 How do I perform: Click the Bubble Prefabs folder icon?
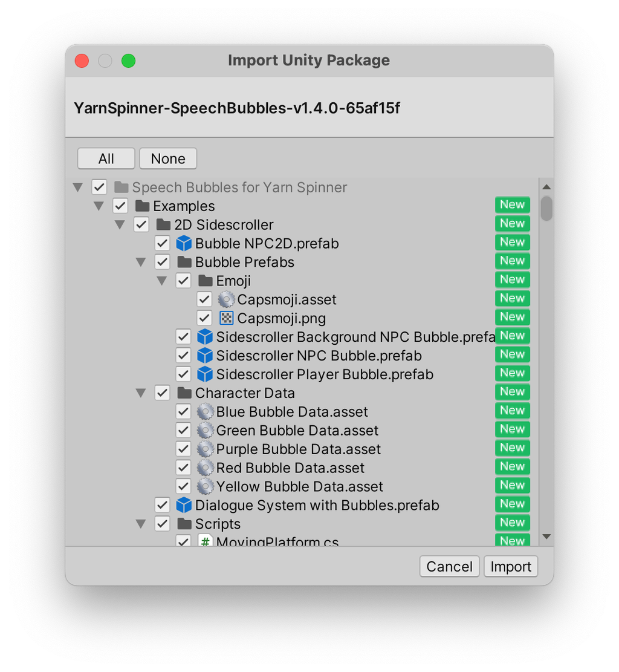(x=184, y=262)
